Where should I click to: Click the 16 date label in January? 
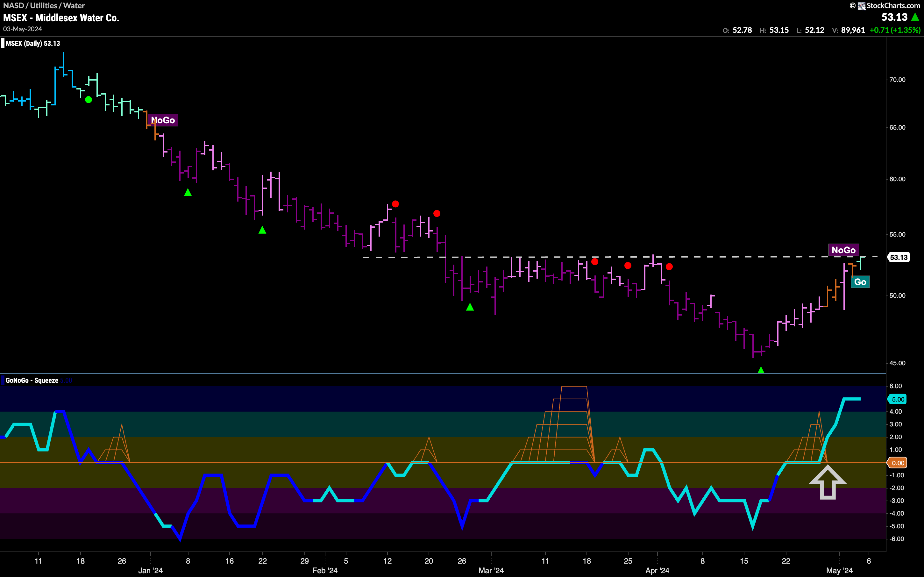(230, 561)
